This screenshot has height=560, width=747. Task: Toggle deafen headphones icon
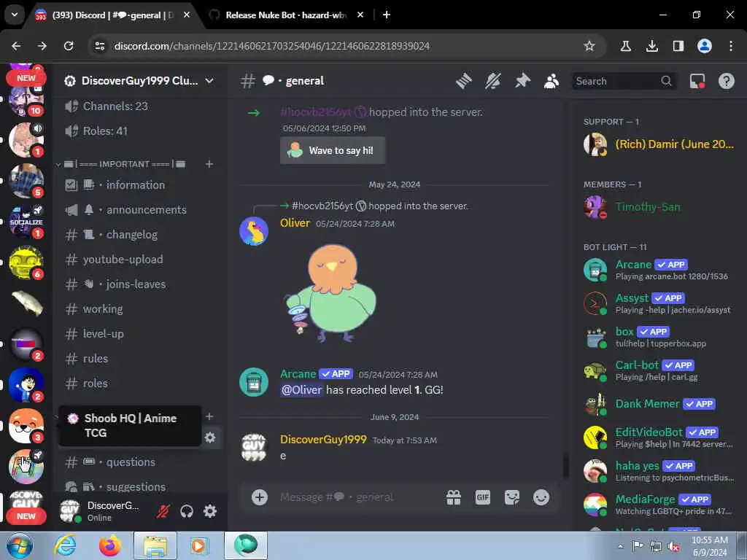[x=187, y=511]
